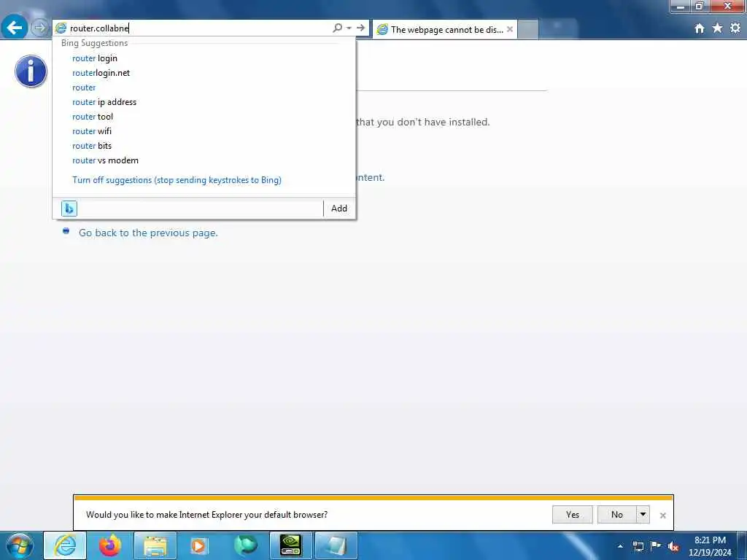Open Favorites star icon
Viewport: 747px width, 560px height.
pyautogui.click(x=717, y=28)
